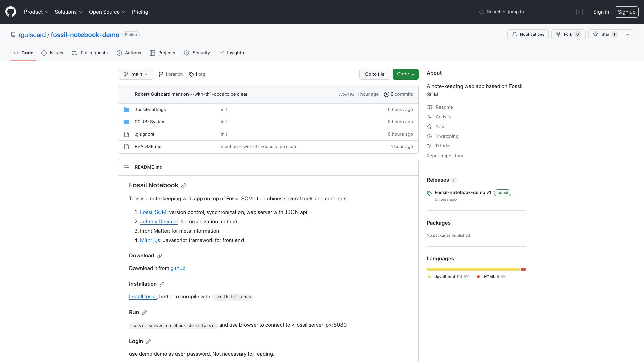The image size is (644, 362).
Task: Open the README.md file icon in list
Action: [x=126, y=147]
